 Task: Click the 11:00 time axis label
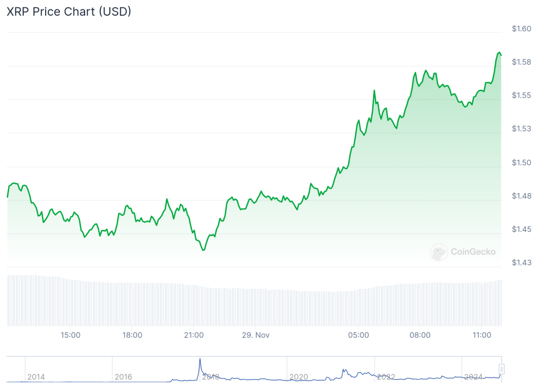(x=482, y=335)
